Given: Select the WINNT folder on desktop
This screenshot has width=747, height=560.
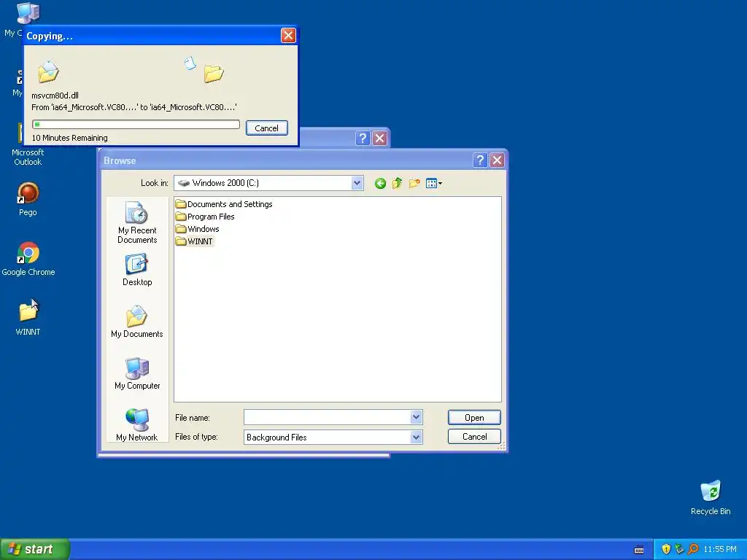Looking at the screenshot, I should point(28,319).
